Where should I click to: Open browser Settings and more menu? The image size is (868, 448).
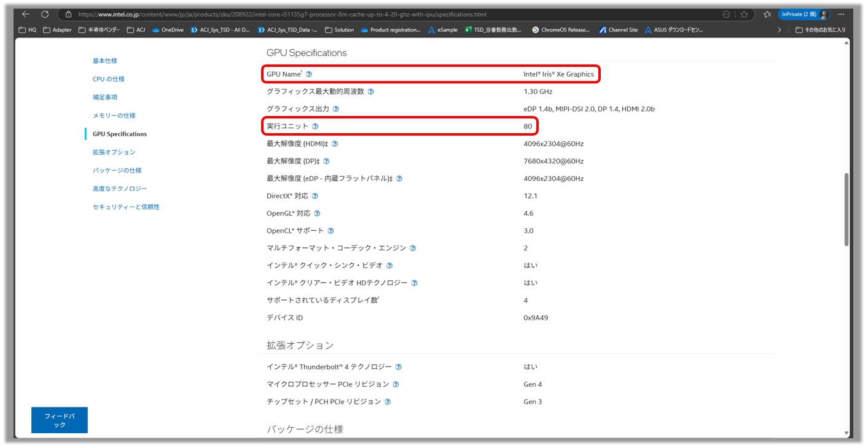842,14
